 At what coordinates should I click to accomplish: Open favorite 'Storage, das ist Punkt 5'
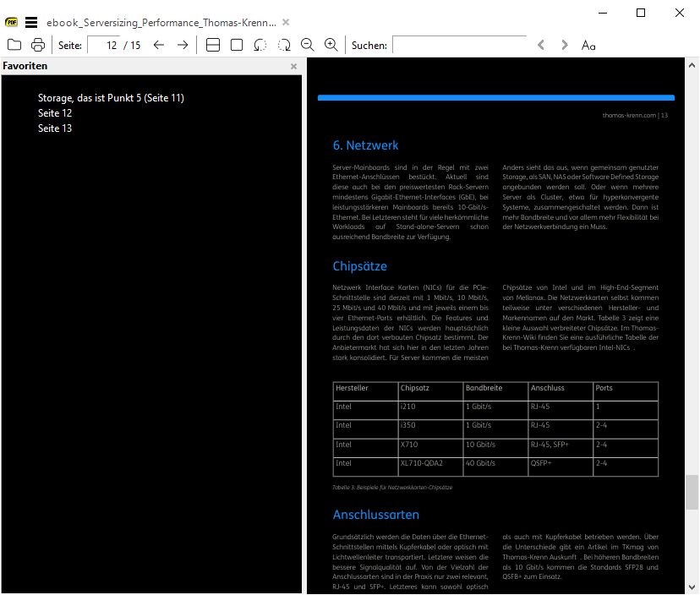point(111,98)
